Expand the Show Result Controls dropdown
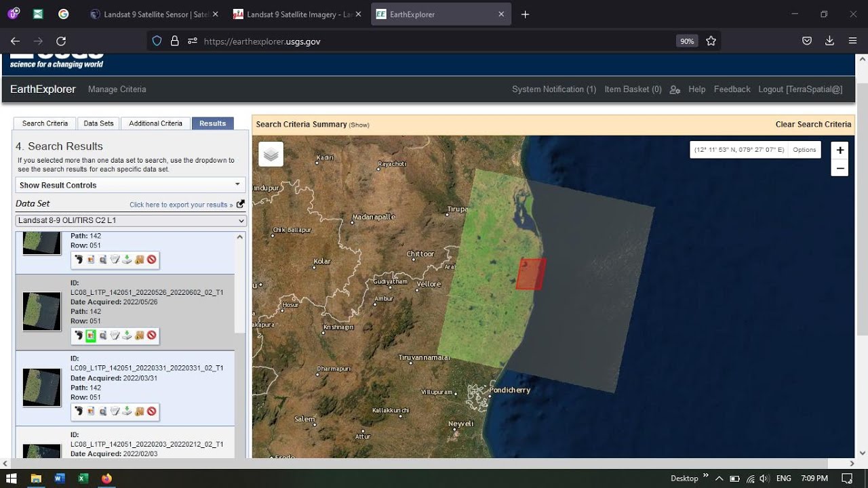The height and width of the screenshot is (488, 868). point(130,185)
